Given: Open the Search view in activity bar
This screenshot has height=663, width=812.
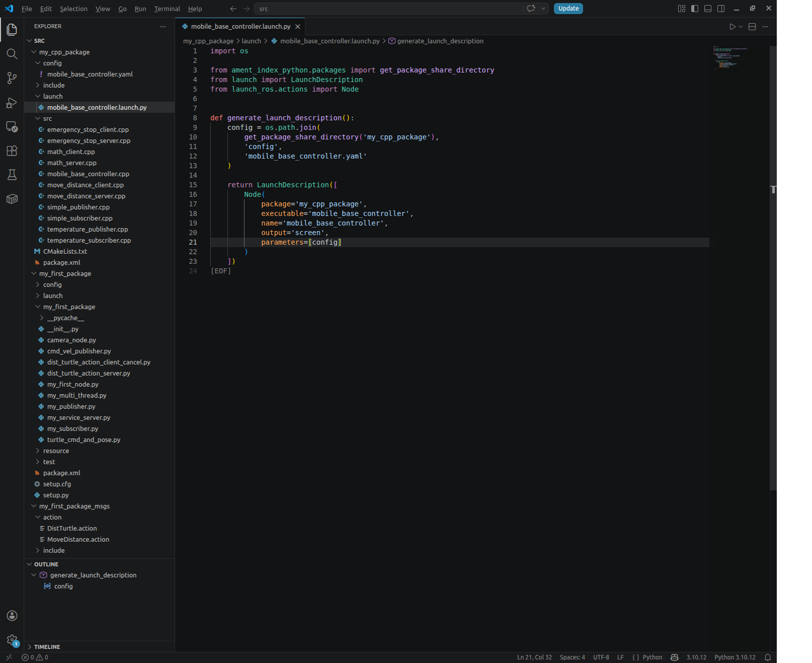Looking at the screenshot, I should coord(12,54).
